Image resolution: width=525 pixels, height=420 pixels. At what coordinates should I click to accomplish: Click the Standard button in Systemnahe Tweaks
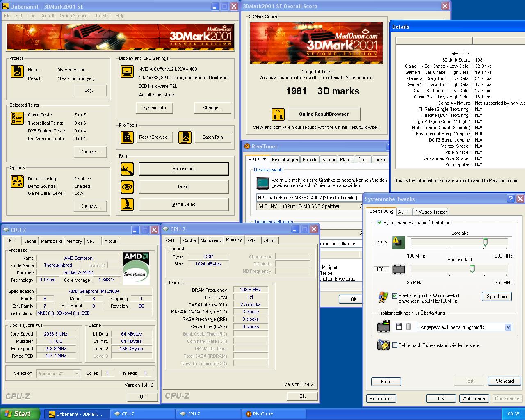pos(504,381)
